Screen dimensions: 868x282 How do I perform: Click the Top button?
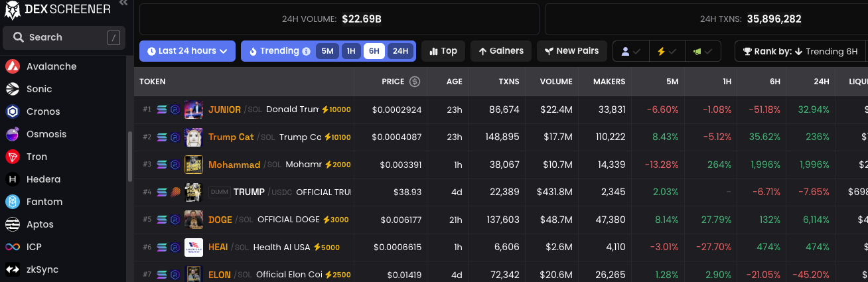pos(443,51)
